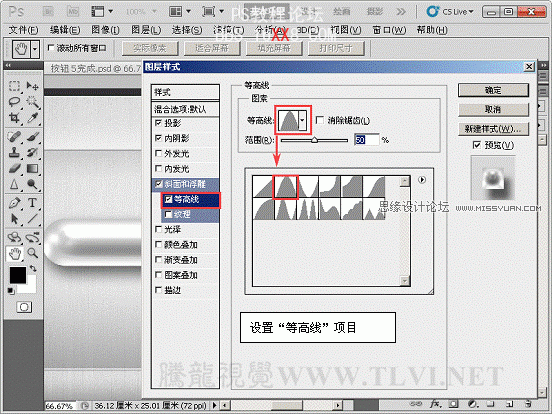
Task: Click the Fit Screen (适合屏幕) button
Action: (x=212, y=48)
